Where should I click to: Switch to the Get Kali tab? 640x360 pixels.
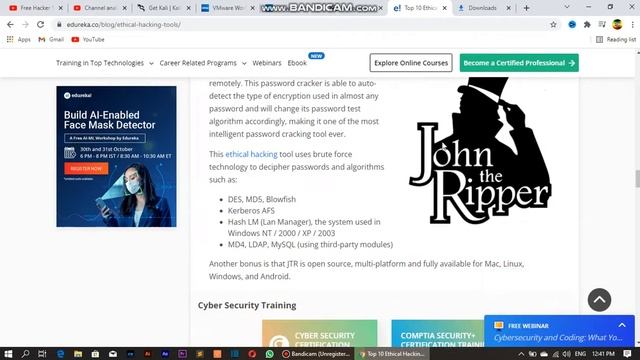coord(163,8)
